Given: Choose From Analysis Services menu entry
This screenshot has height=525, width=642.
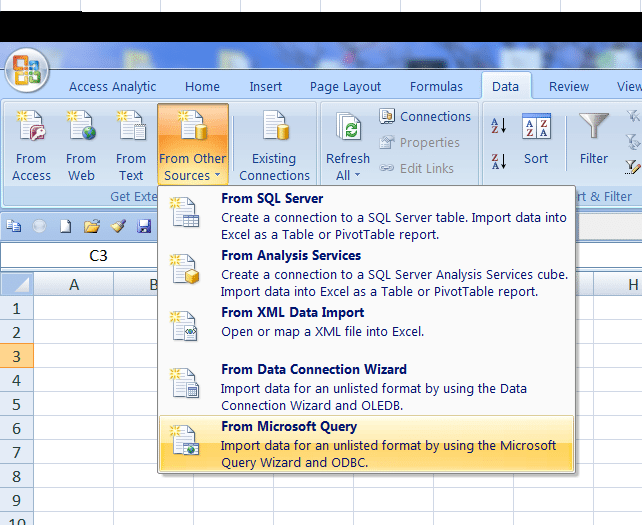Looking at the screenshot, I should coord(366,273).
